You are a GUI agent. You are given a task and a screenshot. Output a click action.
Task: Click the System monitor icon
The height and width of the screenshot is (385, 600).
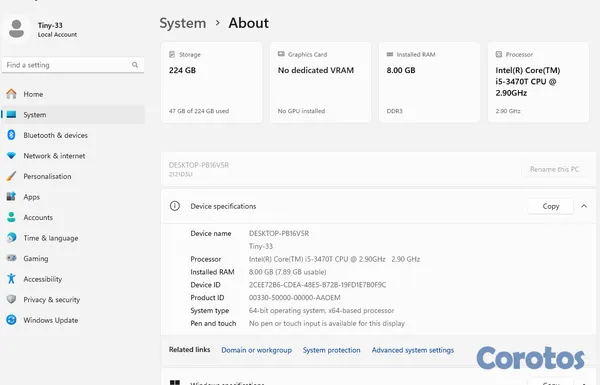[11, 114]
